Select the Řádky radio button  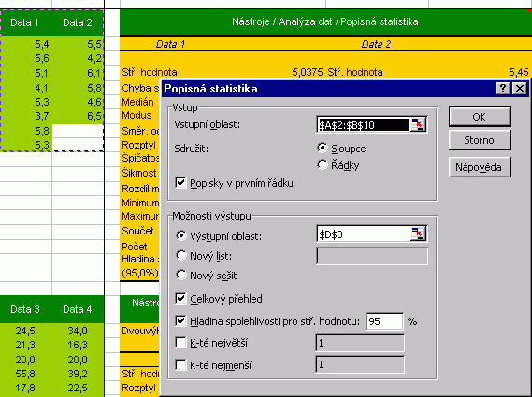pos(323,165)
